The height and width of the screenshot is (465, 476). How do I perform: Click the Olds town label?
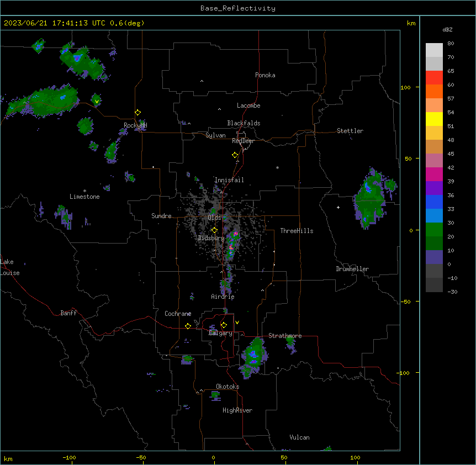pyautogui.click(x=214, y=218)
